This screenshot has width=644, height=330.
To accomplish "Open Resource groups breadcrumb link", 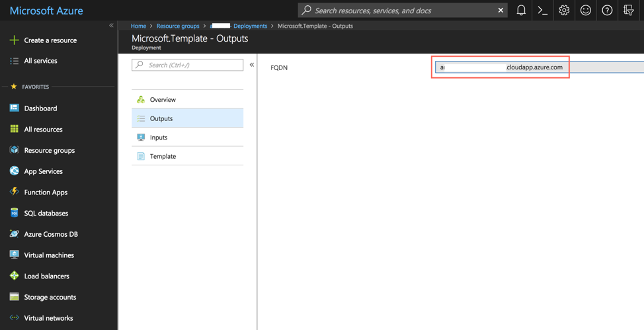I will (x=178, y=26).
